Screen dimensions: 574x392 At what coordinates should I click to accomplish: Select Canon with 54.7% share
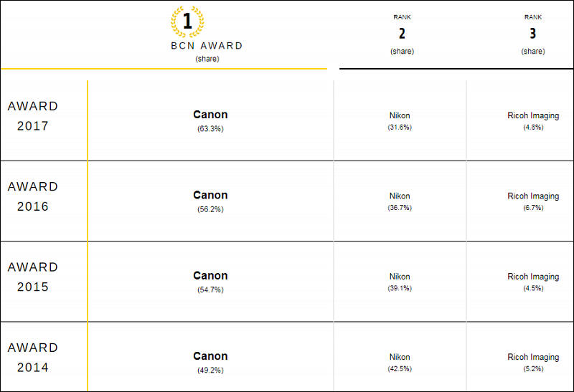210,275
